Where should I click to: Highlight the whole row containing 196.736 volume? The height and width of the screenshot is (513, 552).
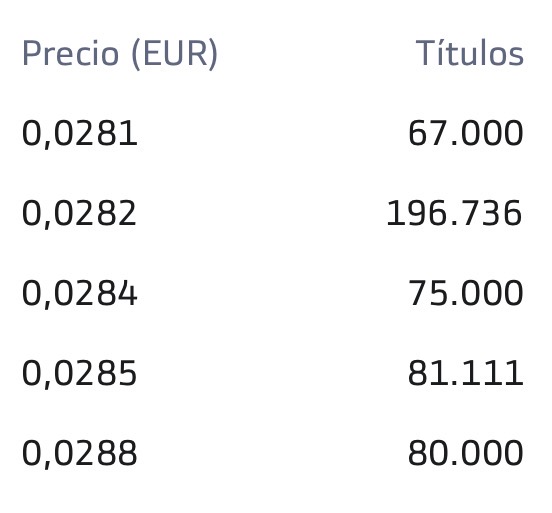[272, 214]
